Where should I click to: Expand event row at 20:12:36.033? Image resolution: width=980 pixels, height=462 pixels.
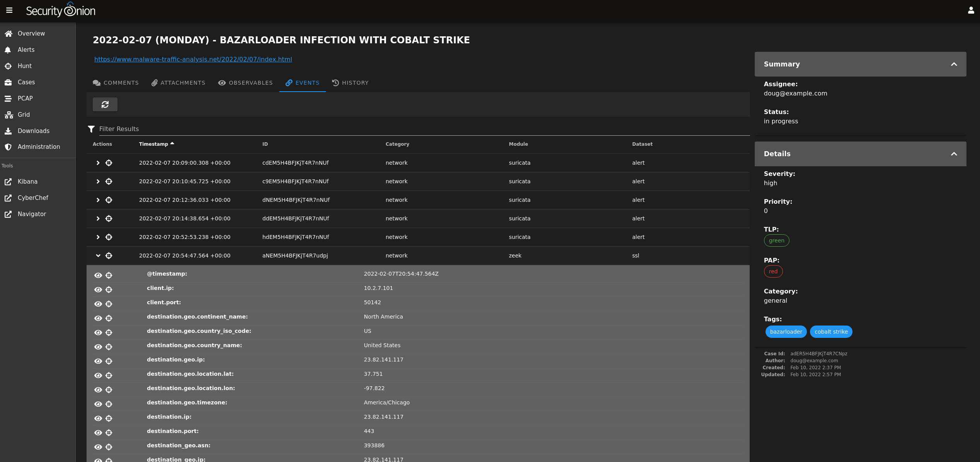click(98, 200)
